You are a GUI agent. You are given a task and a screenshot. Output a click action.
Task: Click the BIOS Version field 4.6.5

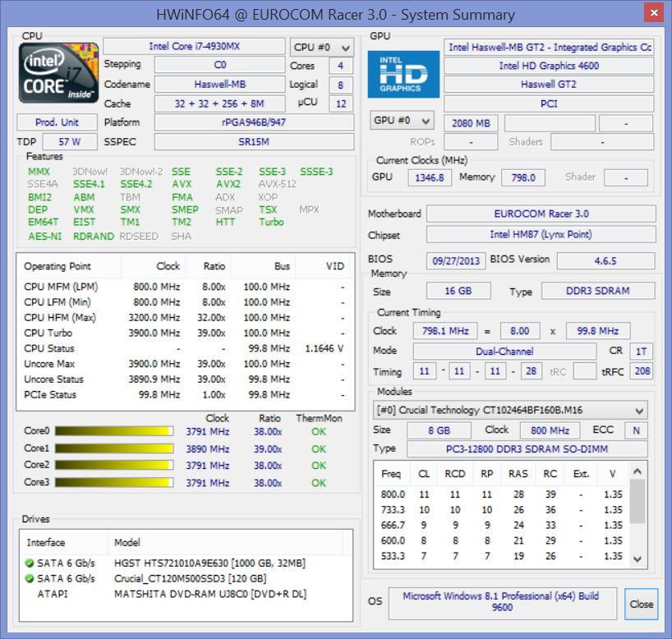605,260
